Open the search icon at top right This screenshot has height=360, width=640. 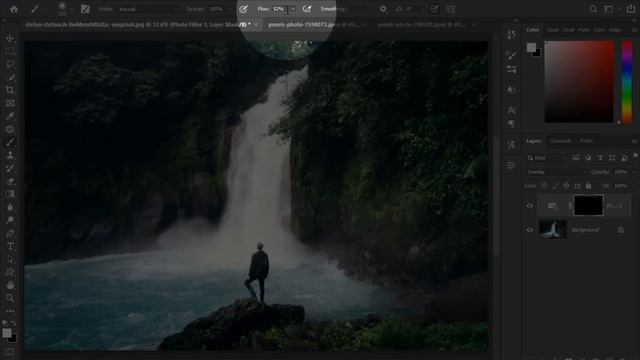593,9
